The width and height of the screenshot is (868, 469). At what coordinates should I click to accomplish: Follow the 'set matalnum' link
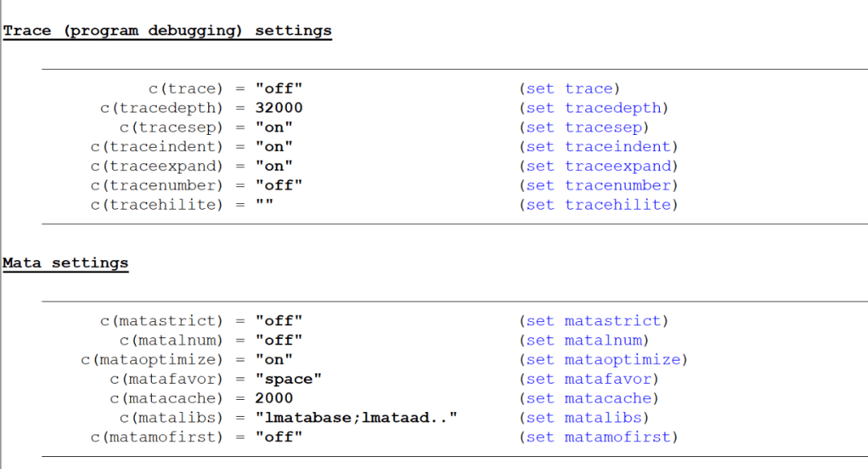(x=583, y=341)
